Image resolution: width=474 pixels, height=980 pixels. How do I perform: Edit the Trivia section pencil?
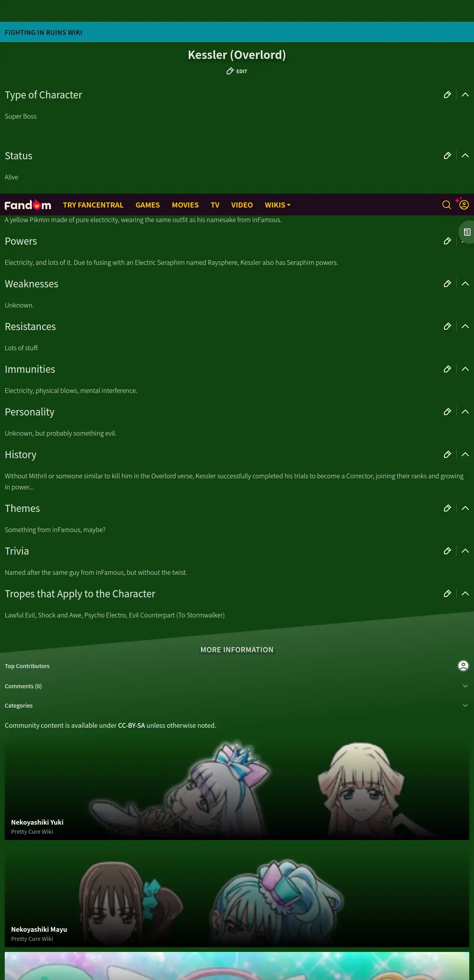tap(447, 551)
